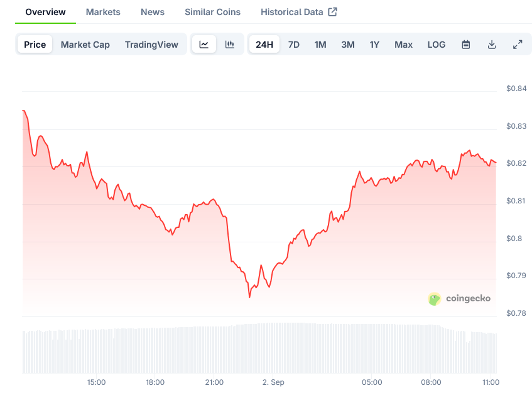Click the 18:00 time axis label
The width and height of the screenshot is (532, 393).
click(x=155, y=382)
